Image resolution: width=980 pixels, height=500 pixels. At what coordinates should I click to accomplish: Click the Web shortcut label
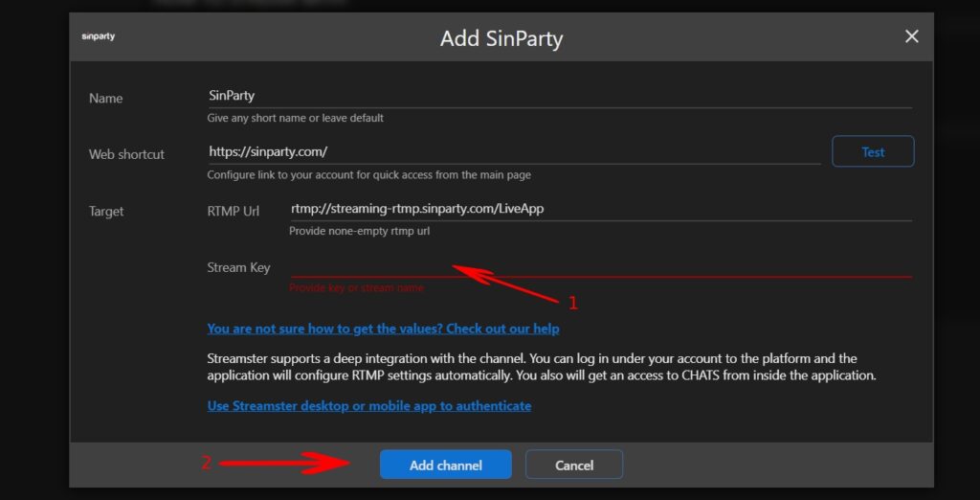tap(126, 154)
